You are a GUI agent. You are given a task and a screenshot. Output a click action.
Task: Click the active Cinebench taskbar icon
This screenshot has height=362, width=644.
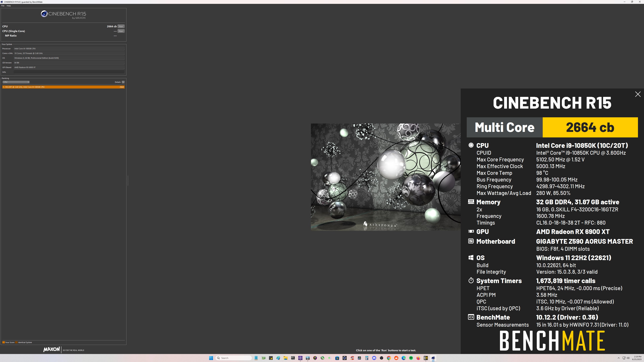click(433, 358)
